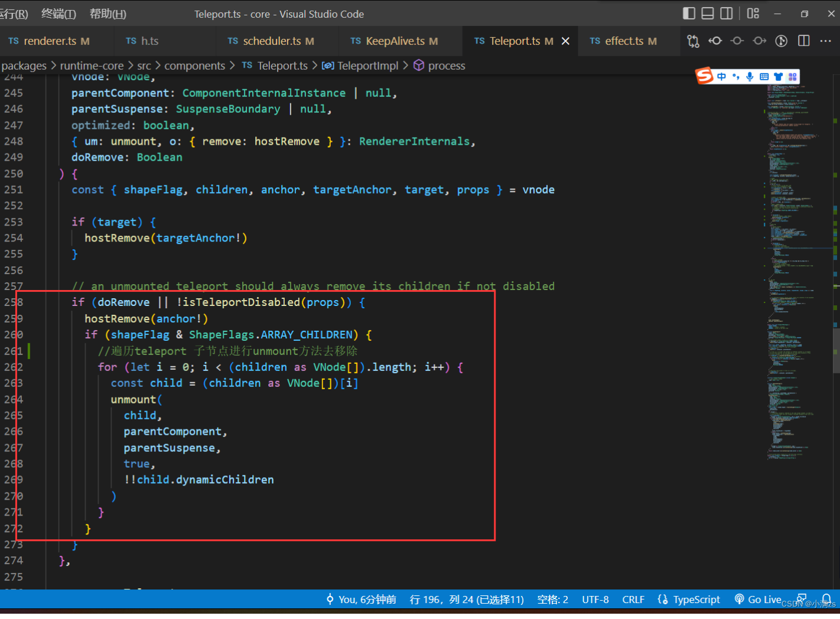840x619 pixels.
Task: Open the editor more actions ellipsis
Action: click(x=826, y=41)
